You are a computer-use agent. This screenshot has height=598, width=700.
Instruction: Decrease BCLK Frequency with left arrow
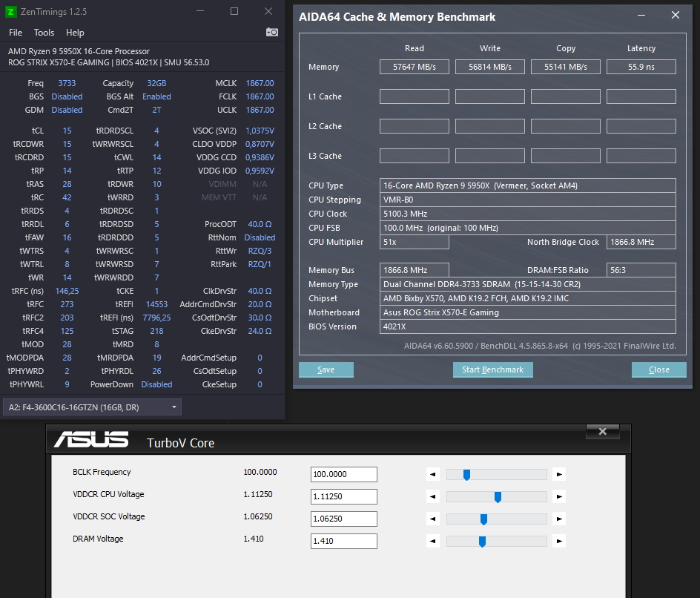432,474
